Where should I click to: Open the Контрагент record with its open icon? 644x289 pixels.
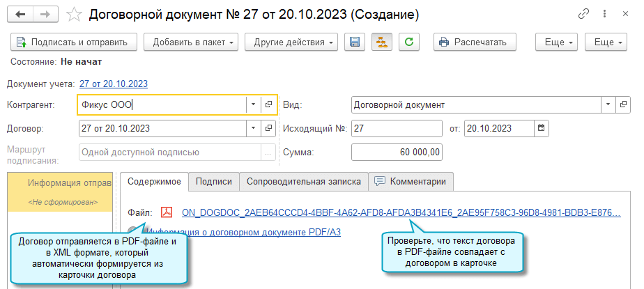(x=268, y=104)
